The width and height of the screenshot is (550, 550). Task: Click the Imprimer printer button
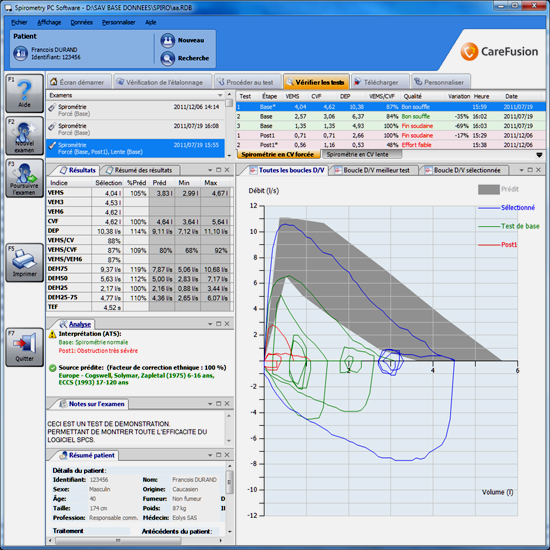[x=24, y=263]
